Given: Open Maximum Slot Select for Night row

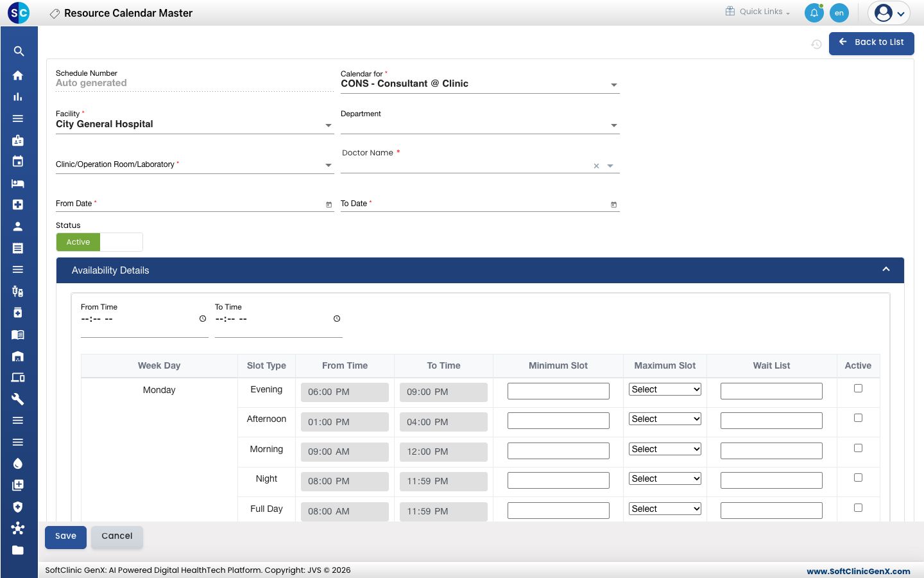Looking at the screenshot, I should click(x=665, y=478).
